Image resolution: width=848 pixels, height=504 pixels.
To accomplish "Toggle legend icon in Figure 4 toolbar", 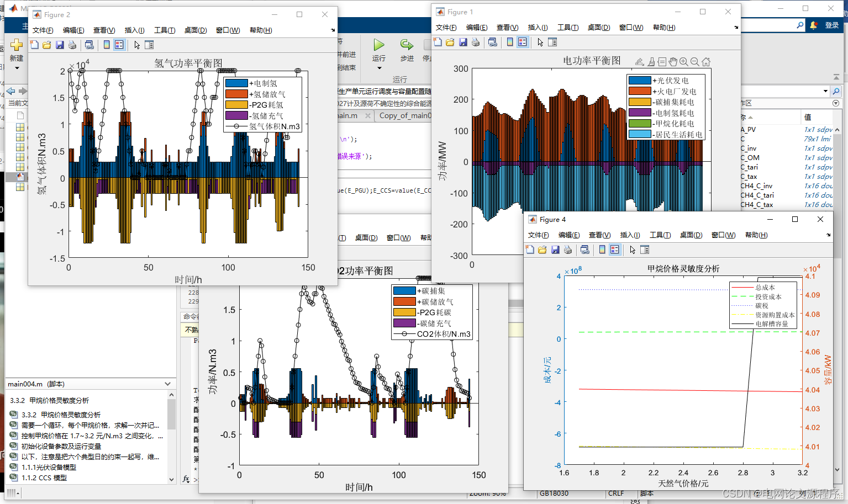I will coord(614,250).
